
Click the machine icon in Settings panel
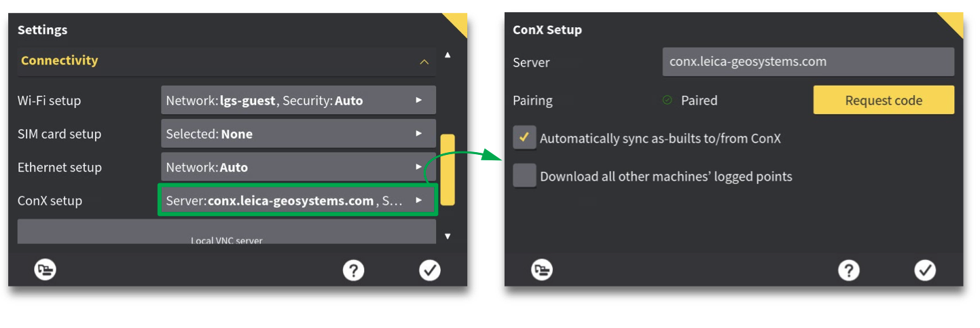46,270
